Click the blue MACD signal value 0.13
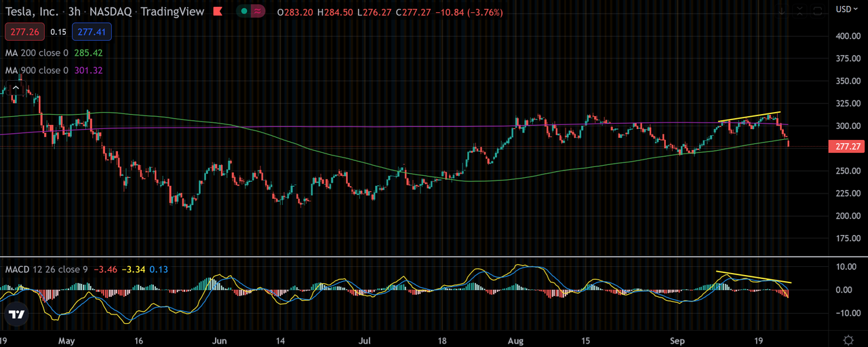 pos(159,270)
